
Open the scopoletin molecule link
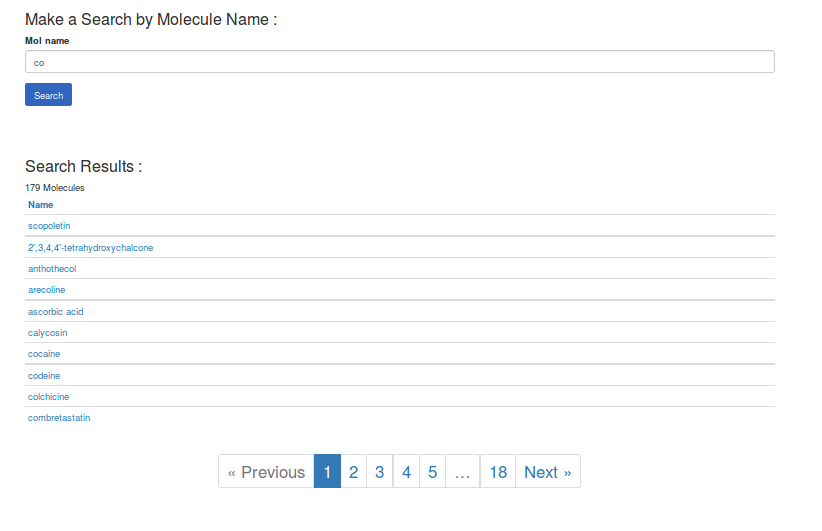49,226
